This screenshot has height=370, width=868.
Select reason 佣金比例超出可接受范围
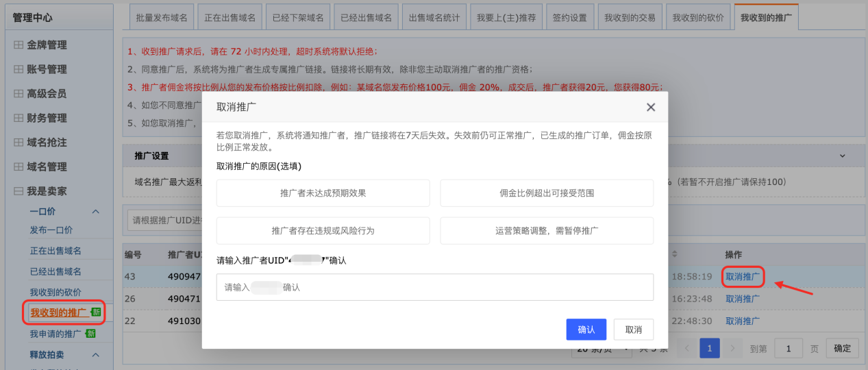pos(547,193)
